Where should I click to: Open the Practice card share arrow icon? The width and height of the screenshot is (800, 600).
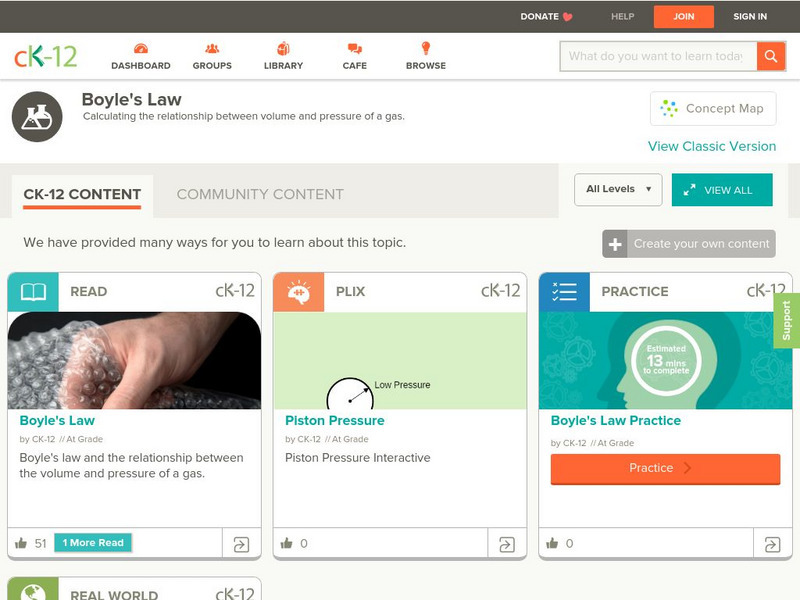[772, 544]
